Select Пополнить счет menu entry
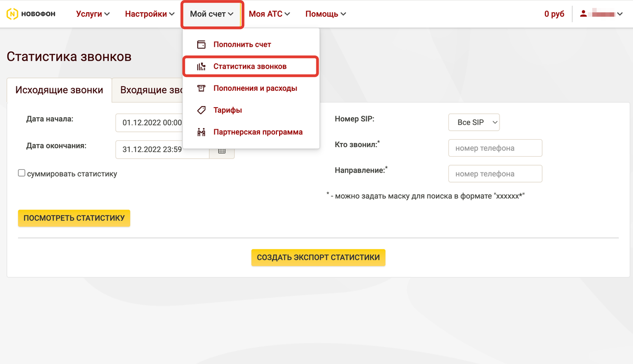The height and width of the screenshot is (364, 633). click(251, 44)
